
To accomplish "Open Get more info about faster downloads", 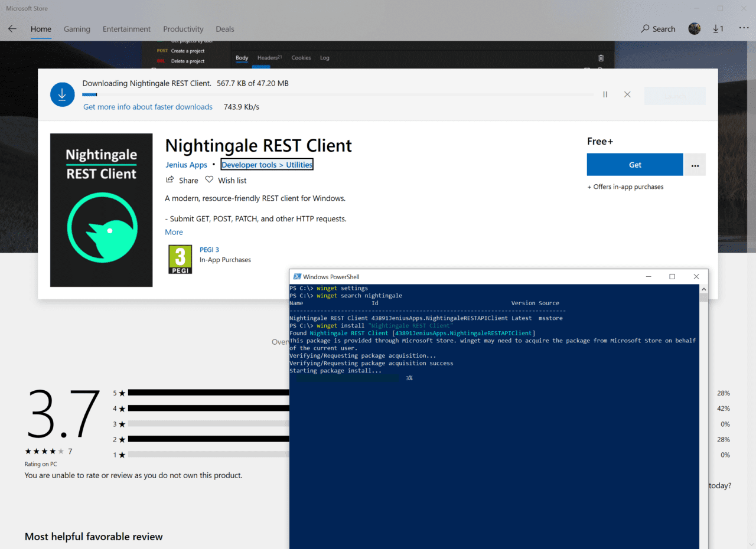I will click(x=148, y=107).
